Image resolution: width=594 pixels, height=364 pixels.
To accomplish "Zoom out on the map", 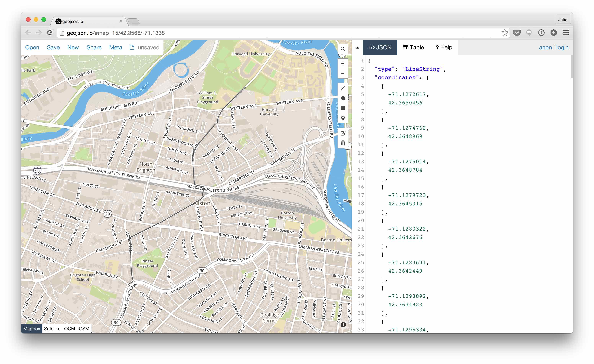I will (x=343, y=73).
